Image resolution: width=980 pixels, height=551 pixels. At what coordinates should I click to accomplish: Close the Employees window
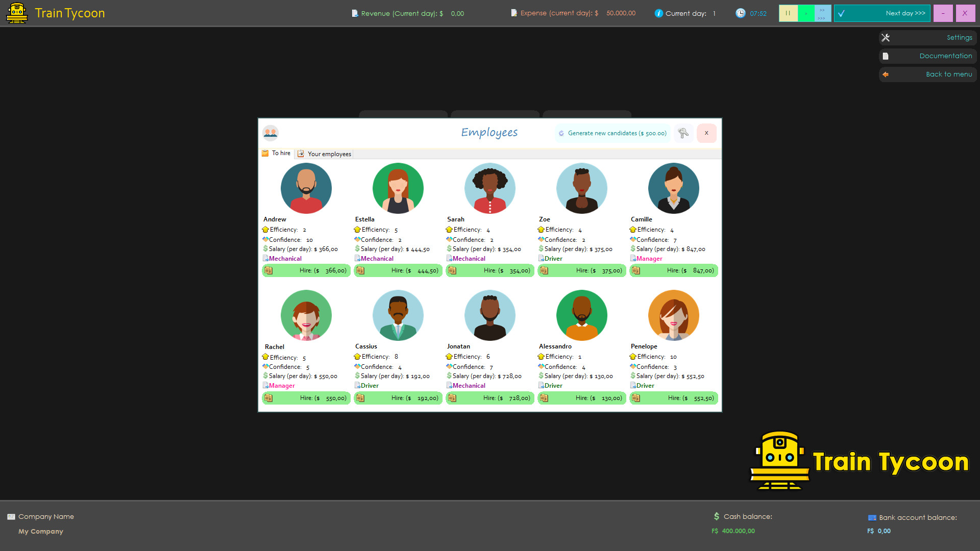pos(706,133)
